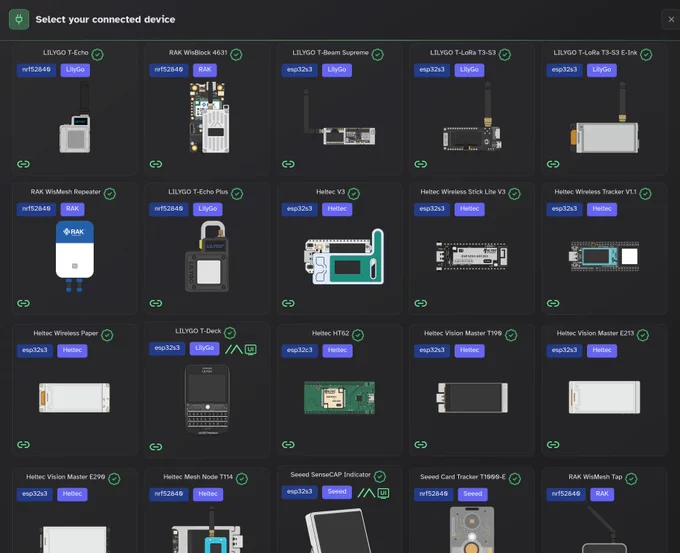The image size is (680, 553).
Task: Click the Seeed tag on SenseCAP Indicator
Action: (x=337, y=492)
